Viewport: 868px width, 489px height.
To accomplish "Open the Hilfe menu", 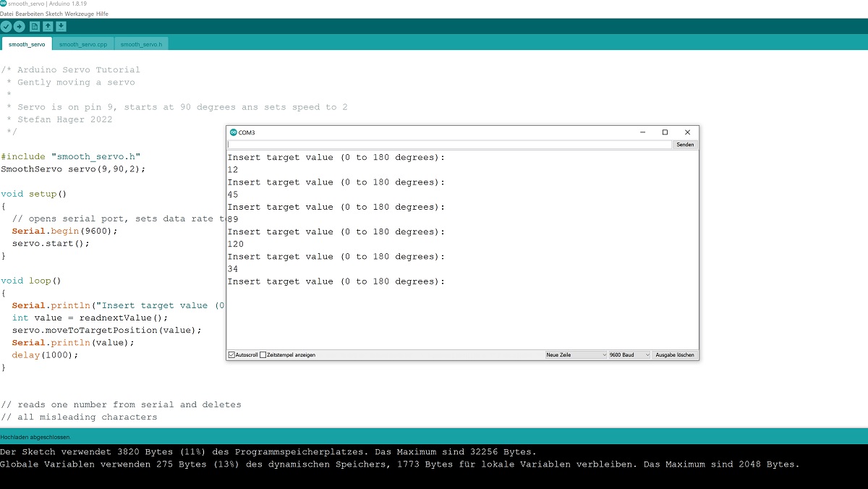I will click(103, 14).
